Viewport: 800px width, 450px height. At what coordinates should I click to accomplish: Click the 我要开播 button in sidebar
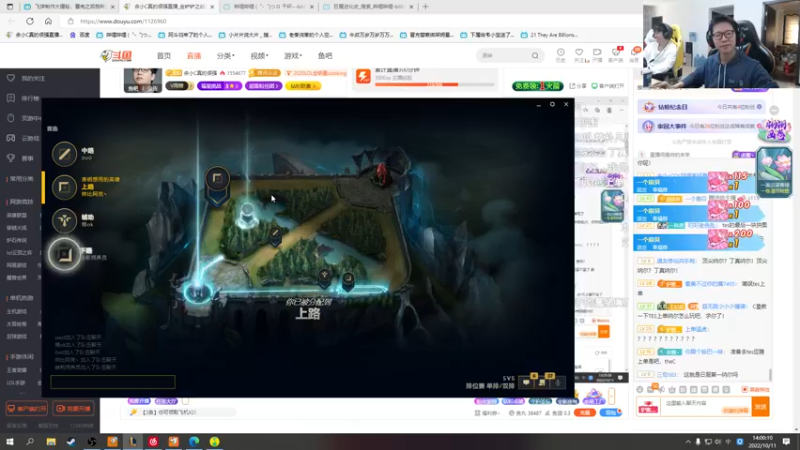tap(73, 409)
